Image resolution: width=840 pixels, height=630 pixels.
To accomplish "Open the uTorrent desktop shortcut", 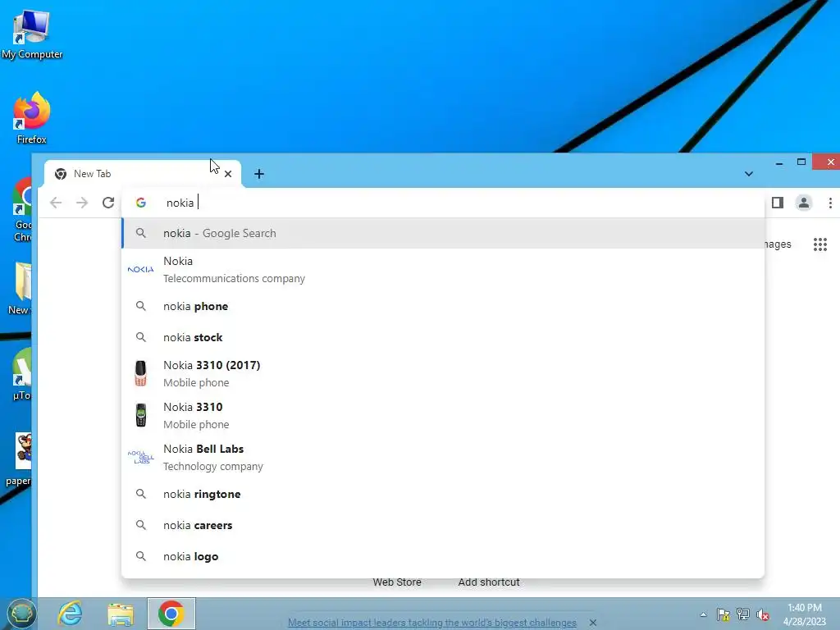I will click(22, 374).
